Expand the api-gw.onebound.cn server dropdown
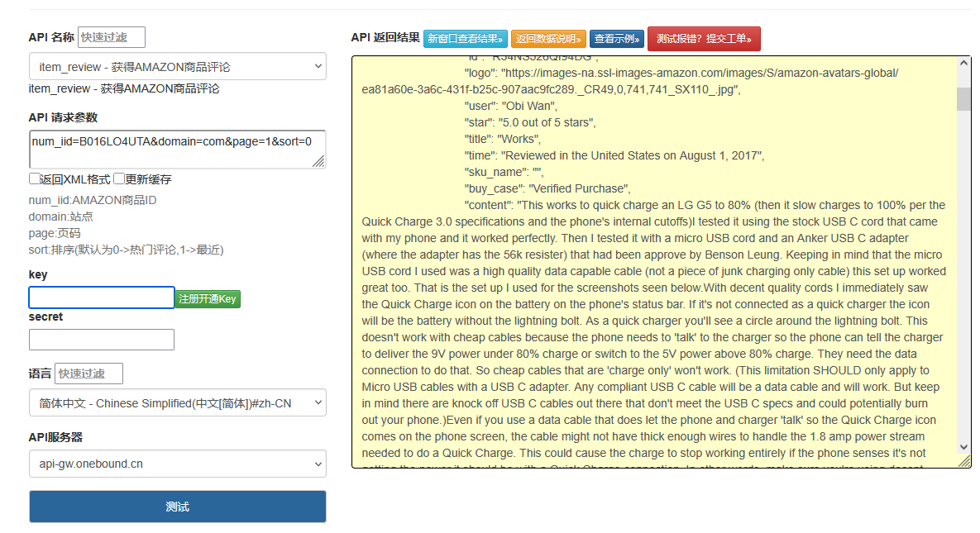Viewport: 980px width, 533px height. [x=178, y=464]
